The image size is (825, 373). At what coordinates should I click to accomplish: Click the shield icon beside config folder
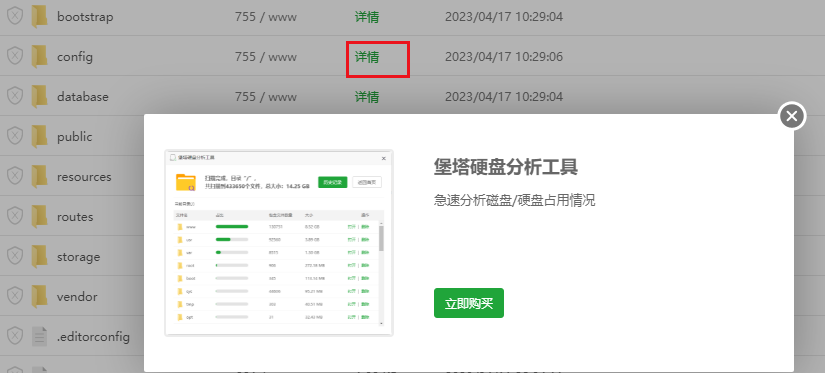(15, 56)
